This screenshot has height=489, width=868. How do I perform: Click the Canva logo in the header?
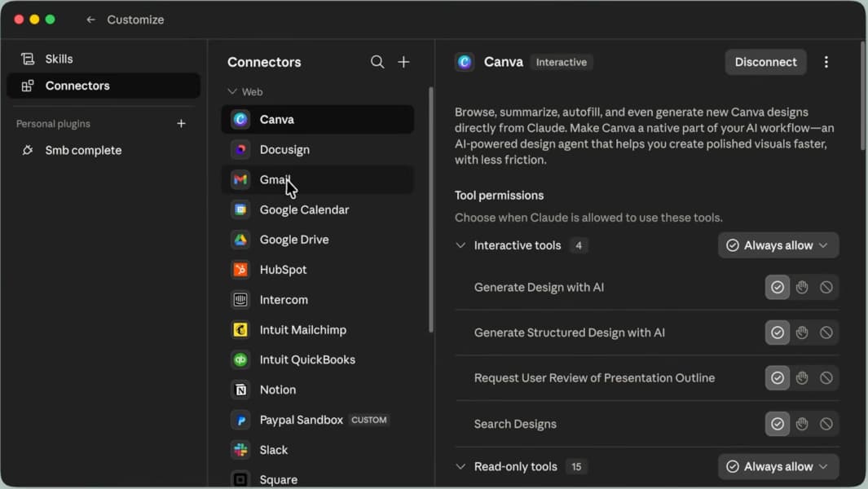click(465, 62)
